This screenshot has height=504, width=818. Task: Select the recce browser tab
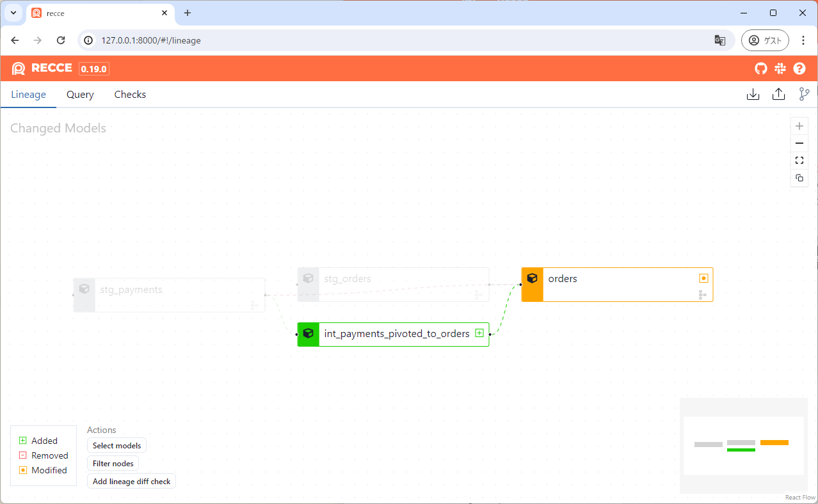point(100,13)
